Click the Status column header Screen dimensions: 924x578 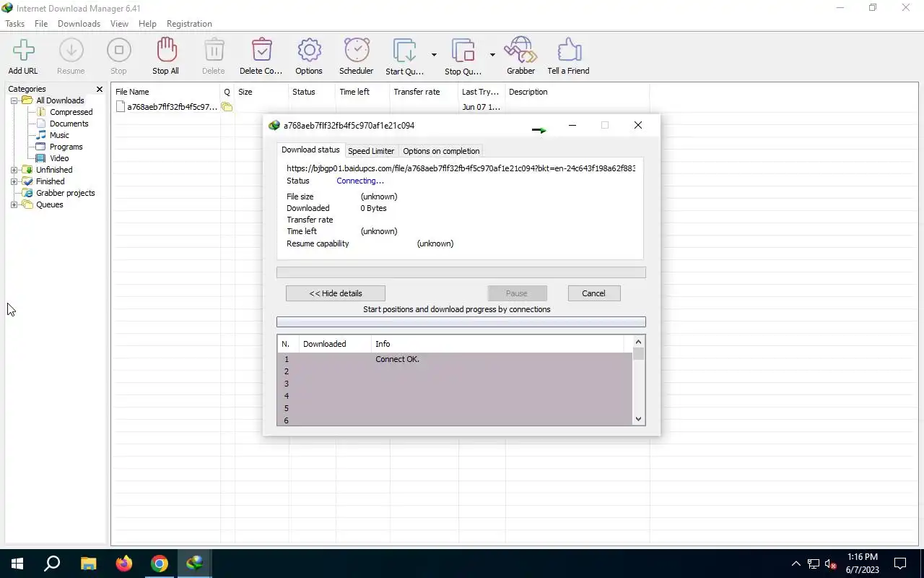click(x=312, y=92)
